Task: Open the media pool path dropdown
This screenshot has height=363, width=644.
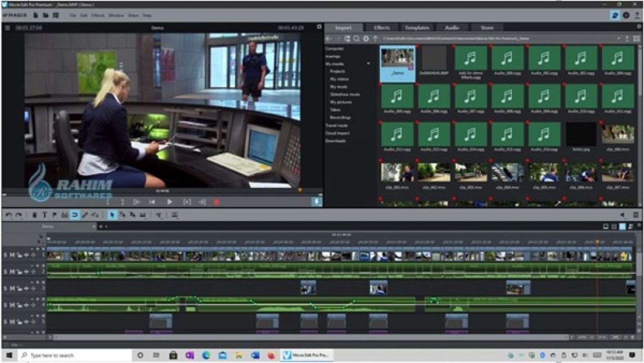Action: [618, 39]
